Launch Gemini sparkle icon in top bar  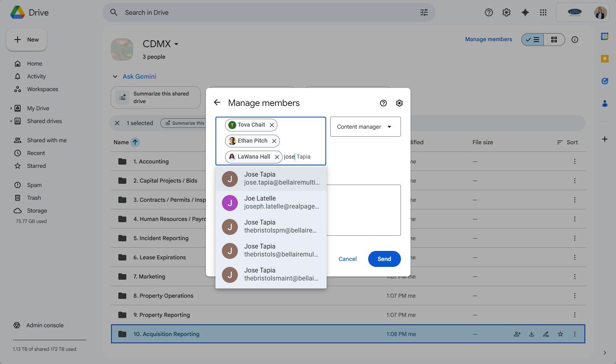(525, 12)
